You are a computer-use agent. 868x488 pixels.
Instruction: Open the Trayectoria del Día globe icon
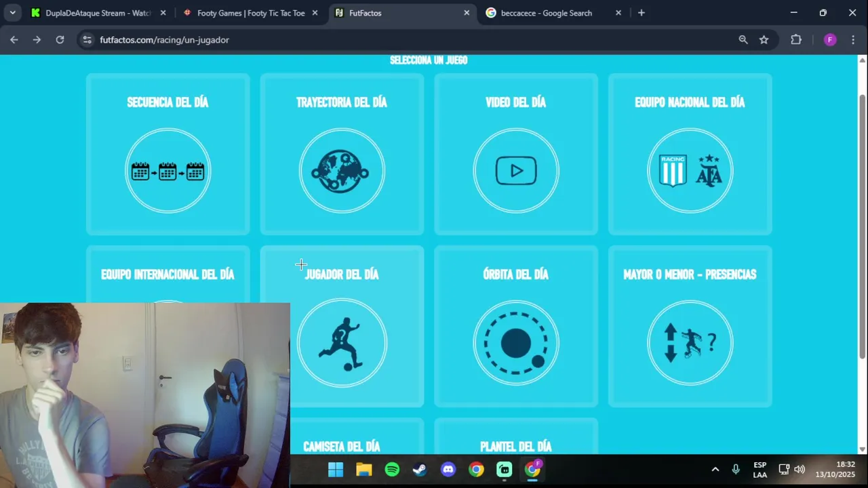coord(342,171)
